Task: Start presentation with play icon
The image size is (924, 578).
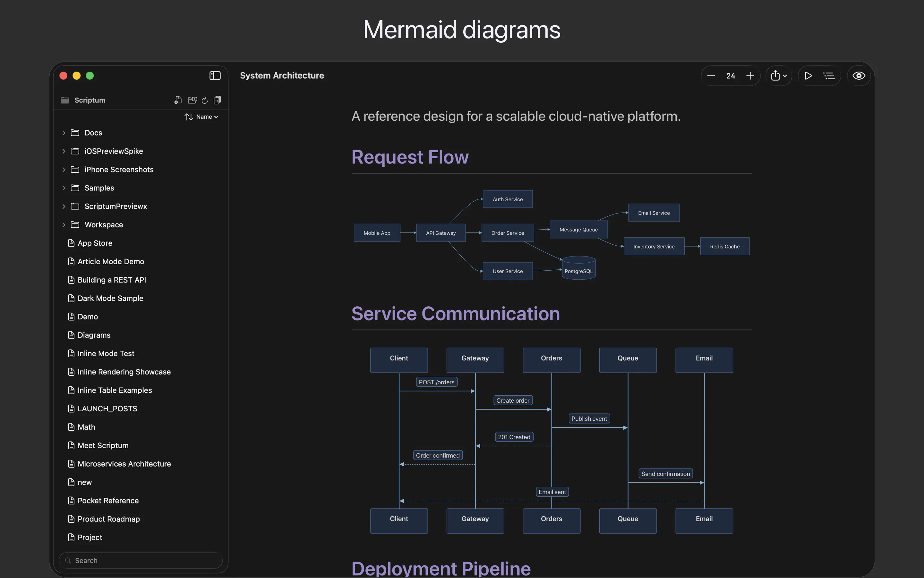Action: (x=808, y=76)
